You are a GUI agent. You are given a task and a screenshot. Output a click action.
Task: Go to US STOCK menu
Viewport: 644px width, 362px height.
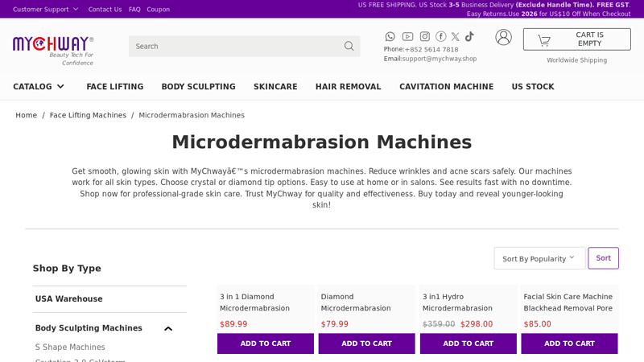pos(533,87)
